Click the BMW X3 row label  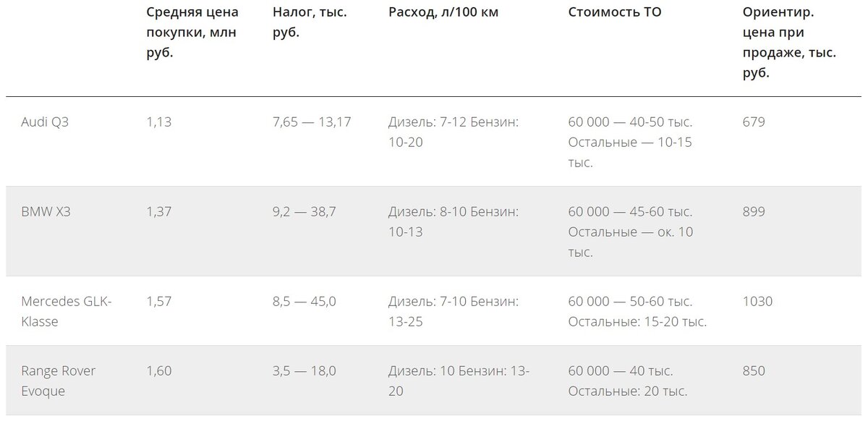[x=46, y=212]
